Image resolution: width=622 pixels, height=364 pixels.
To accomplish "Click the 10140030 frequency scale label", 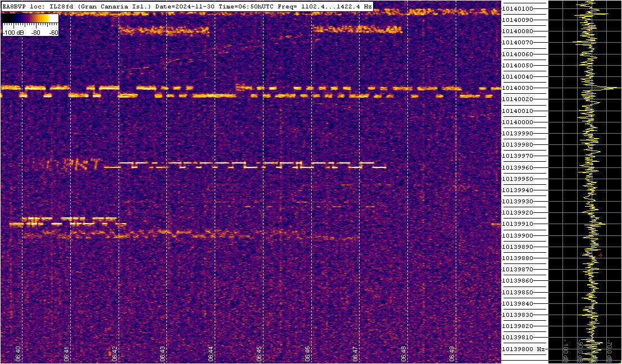I will [517, 88].
